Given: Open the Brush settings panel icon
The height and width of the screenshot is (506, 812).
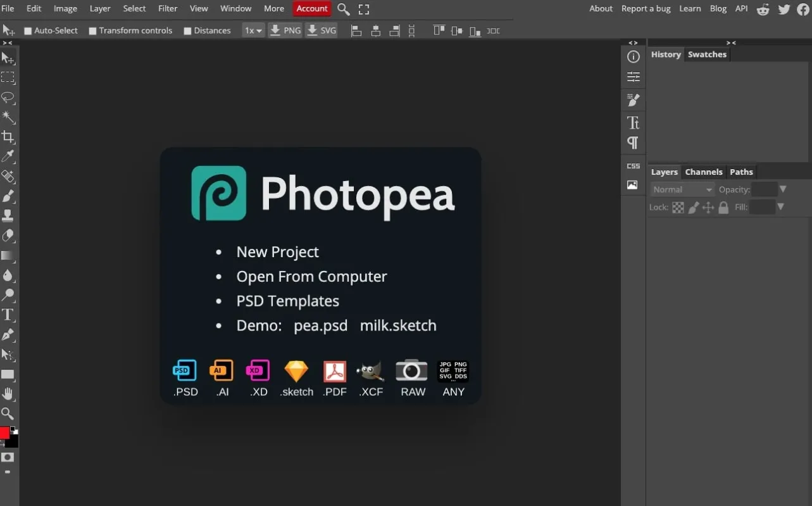Looking at the screenshot, I should coord(633,99).
